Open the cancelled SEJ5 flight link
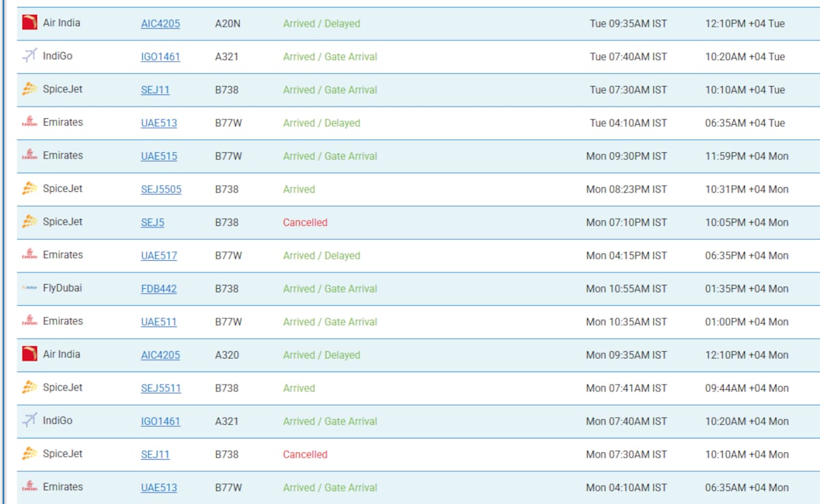This screenshot has width=820, height=504. [152, 223]
